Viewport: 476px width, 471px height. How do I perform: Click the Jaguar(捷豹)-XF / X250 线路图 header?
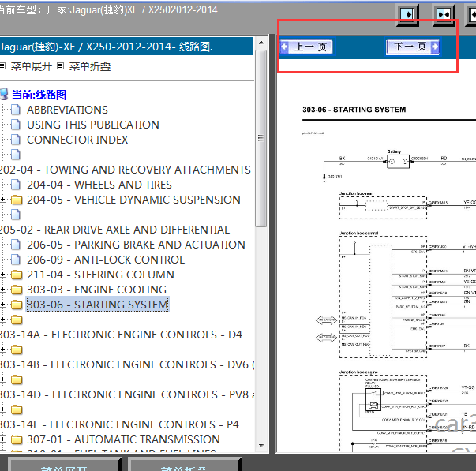point(126,47)
